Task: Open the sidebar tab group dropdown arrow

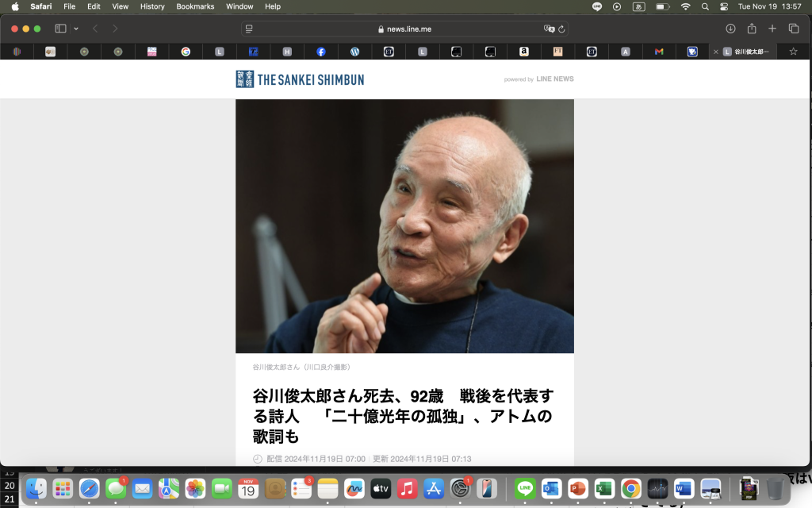Action: click(76, 29)
